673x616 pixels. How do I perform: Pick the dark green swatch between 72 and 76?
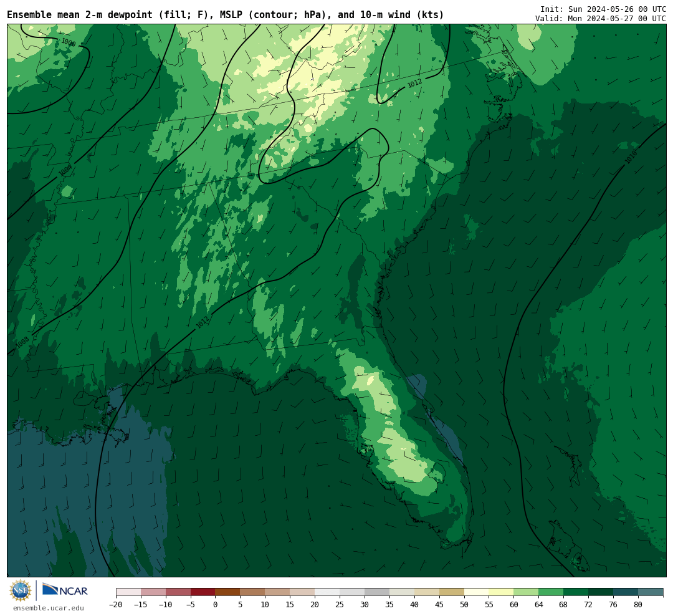(x=601, y=592)
